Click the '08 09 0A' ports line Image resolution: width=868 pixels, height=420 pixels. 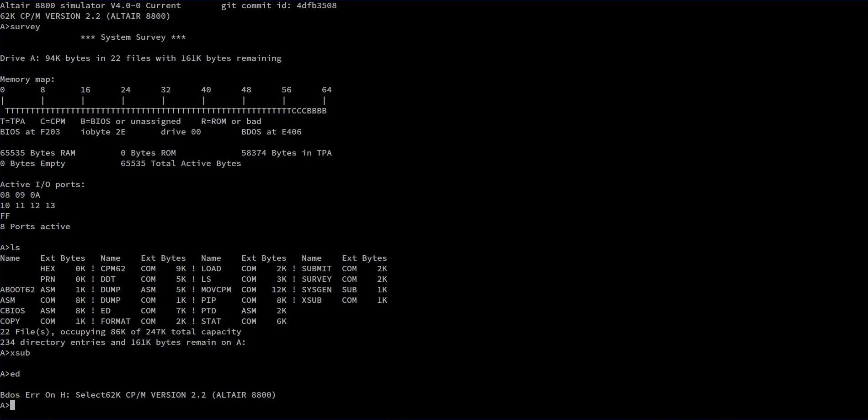click(x=20, y=195)
